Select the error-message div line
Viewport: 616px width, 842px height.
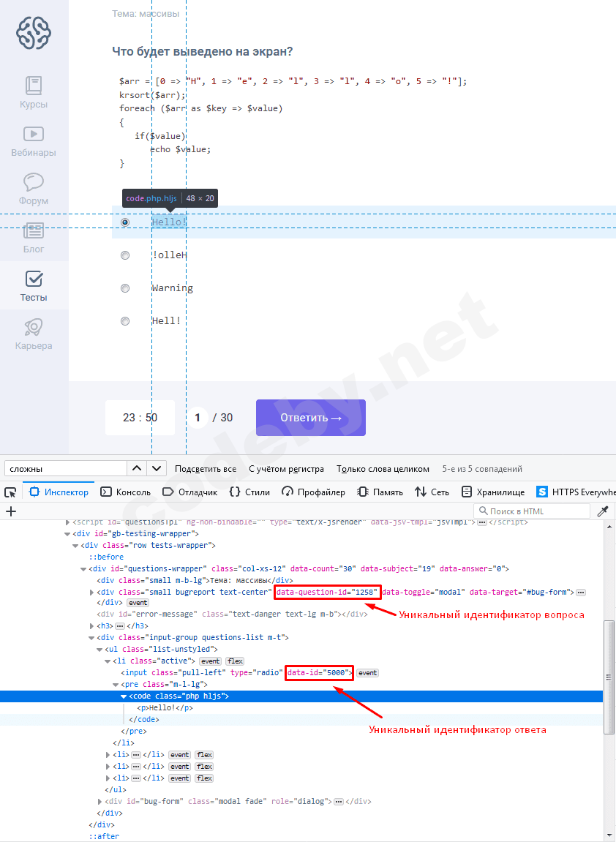(232, 614)
